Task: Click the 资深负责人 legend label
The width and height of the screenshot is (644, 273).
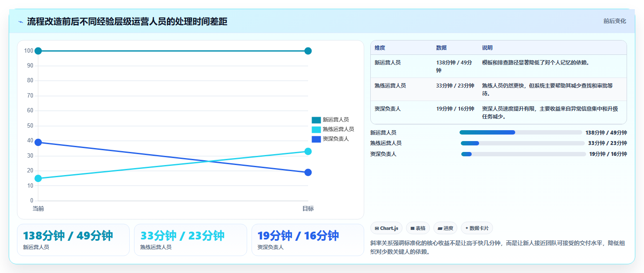Action: [335, 139]
